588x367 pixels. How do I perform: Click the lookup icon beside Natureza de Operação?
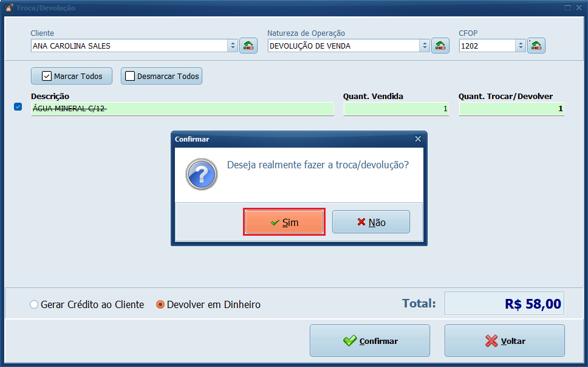pos(440,46)
